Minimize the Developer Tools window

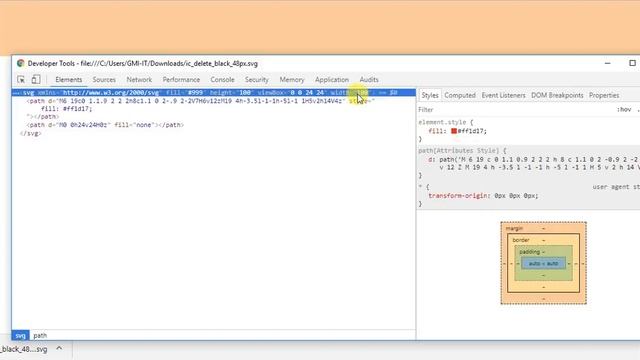tap(607, 63)
